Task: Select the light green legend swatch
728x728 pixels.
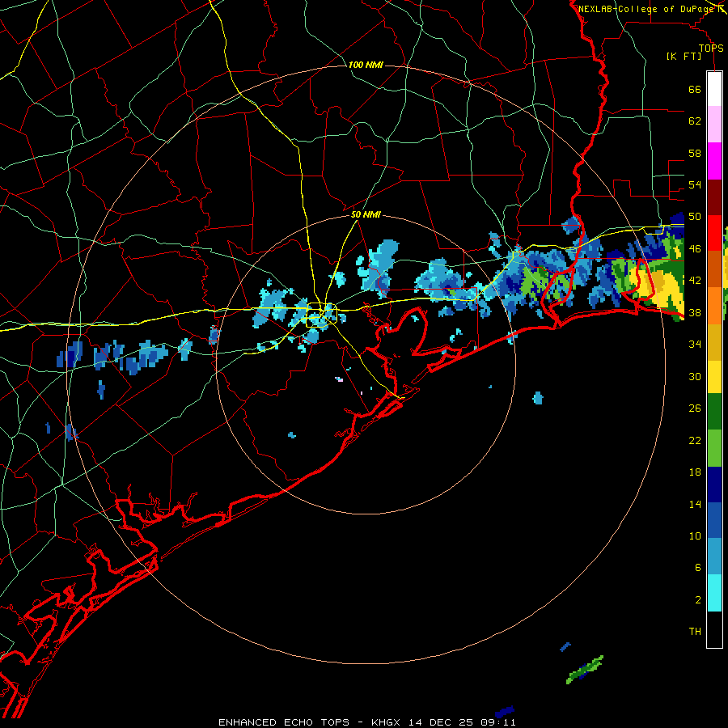Action: point(714,447)
